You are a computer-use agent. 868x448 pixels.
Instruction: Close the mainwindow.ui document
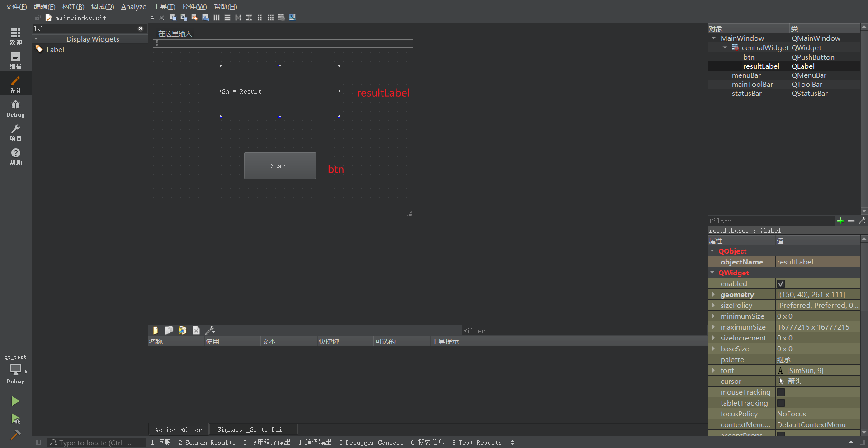161,18
